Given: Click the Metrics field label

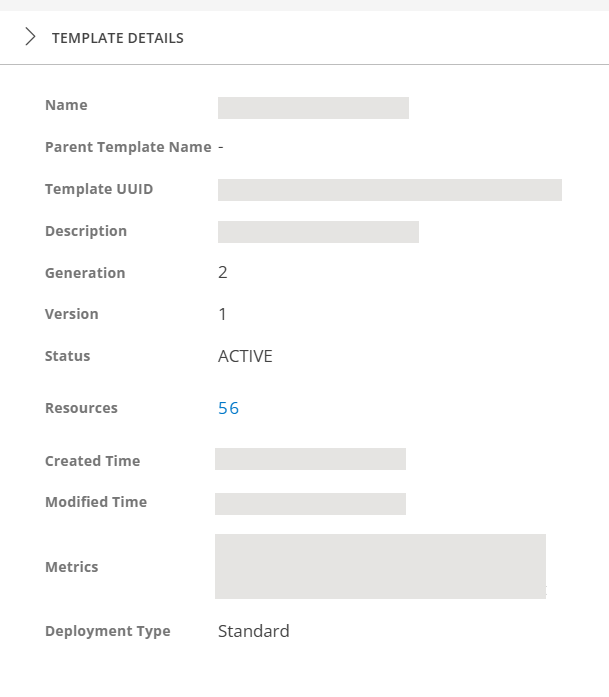Looking at the screenshot, I should click(x=71, y=567).
